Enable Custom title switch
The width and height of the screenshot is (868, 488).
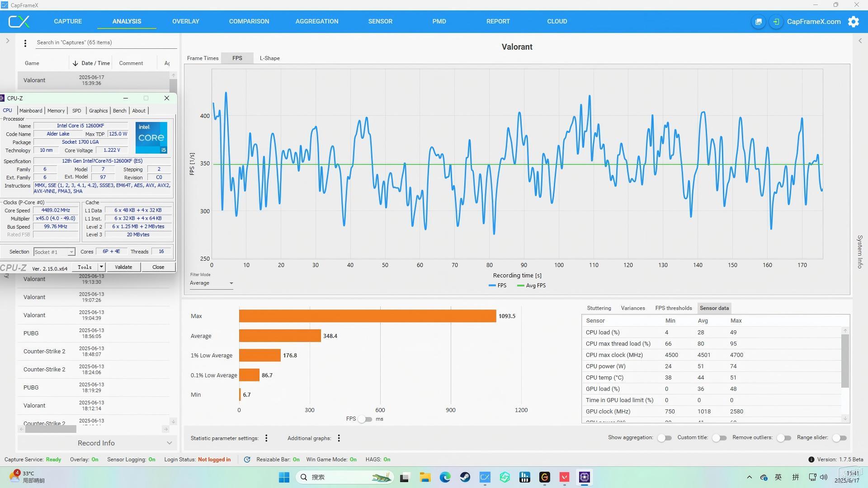(719, 438)
